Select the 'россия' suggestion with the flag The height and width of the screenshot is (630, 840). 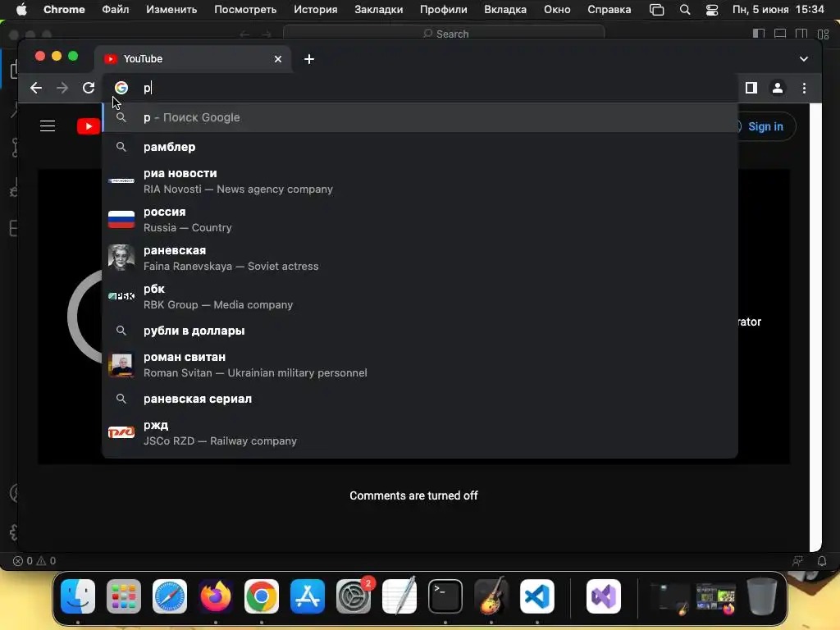click(x=420, y=220)
